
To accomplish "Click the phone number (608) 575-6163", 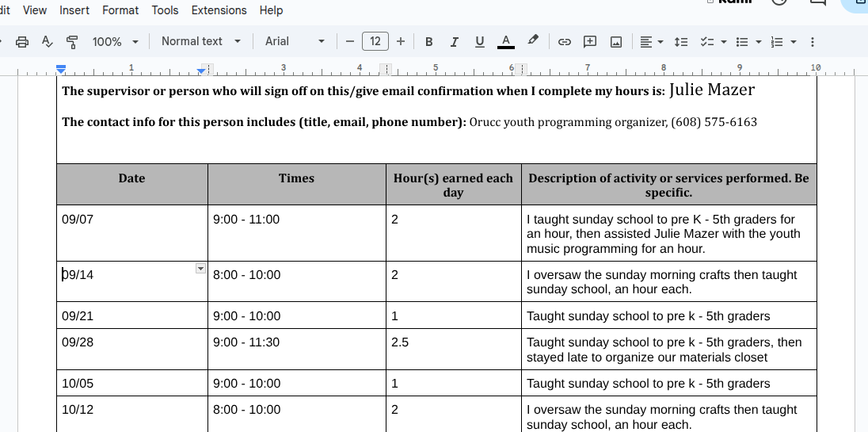I will tap(714, 122).
